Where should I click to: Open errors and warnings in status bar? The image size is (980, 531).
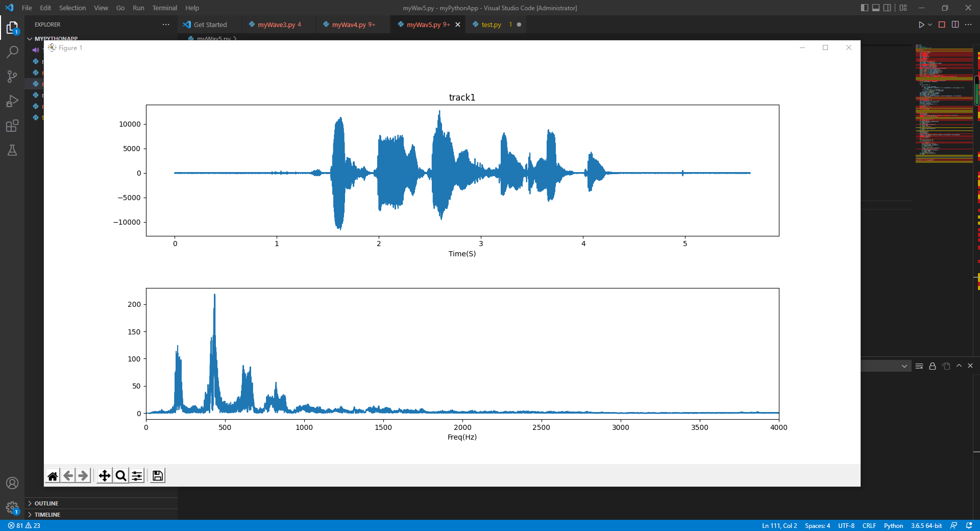24,525
